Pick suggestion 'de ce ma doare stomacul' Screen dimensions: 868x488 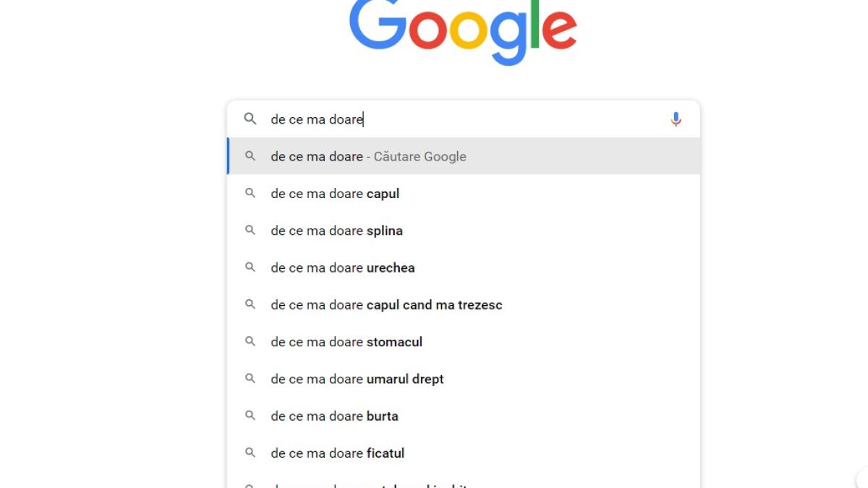(346, 342)
